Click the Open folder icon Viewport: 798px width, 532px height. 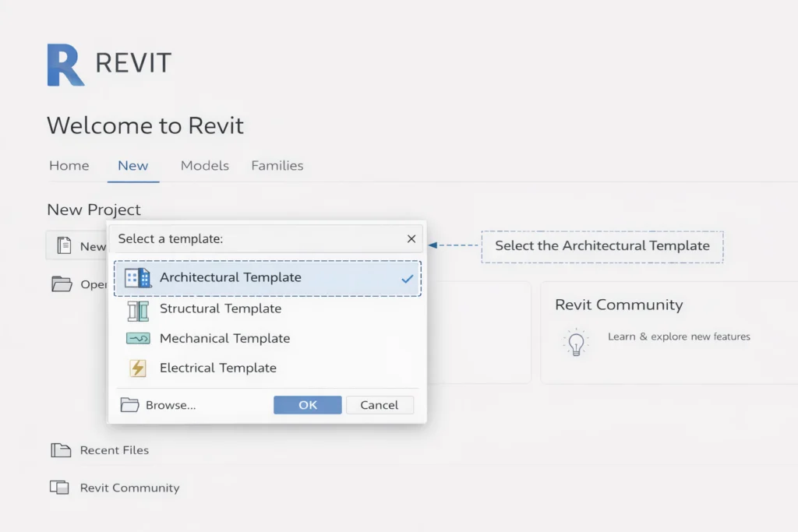pos(62,284)
